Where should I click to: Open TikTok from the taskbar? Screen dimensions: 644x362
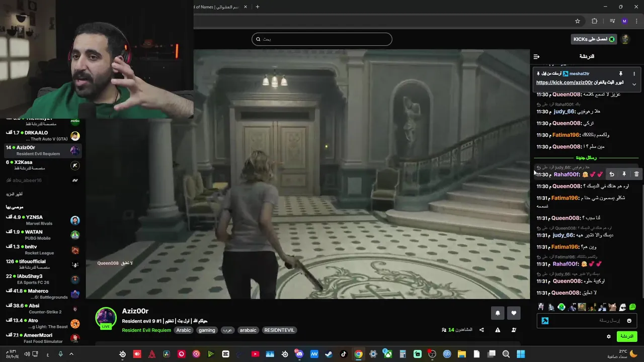(x=344, y=354)
